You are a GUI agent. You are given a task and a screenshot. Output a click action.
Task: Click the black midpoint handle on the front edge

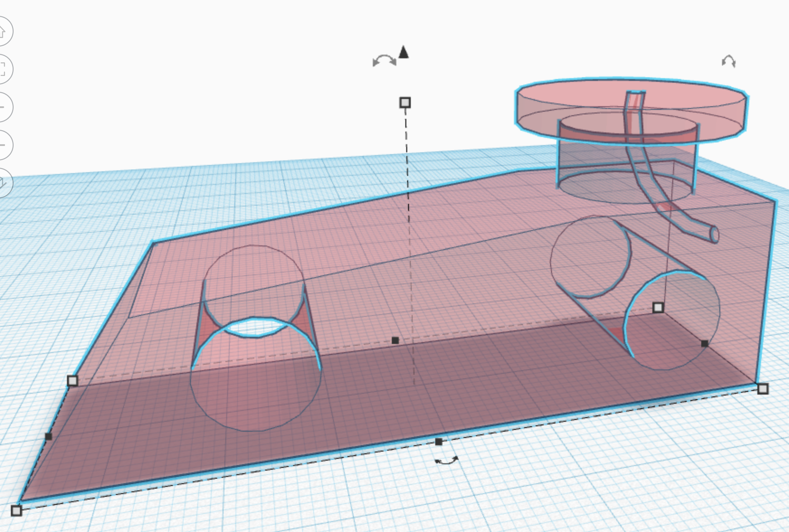point(438,442)
